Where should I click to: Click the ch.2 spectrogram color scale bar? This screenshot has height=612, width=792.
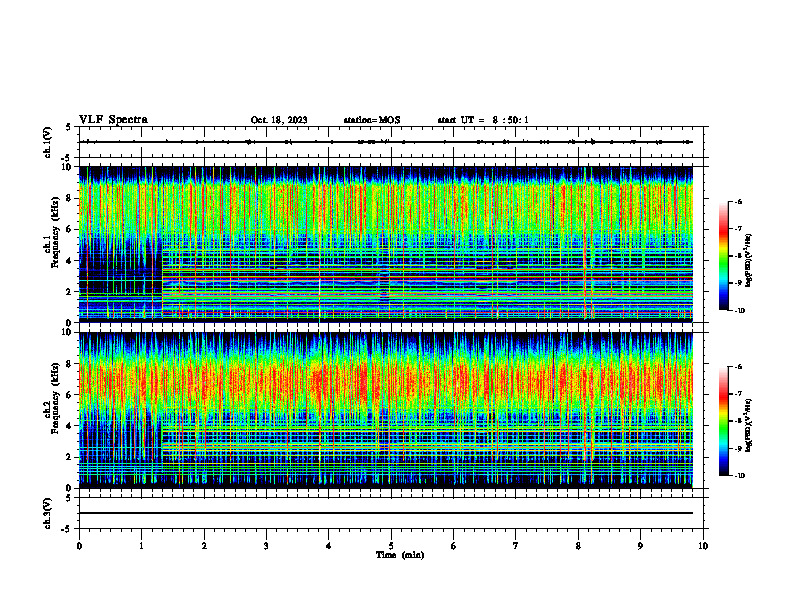point(723,421)
